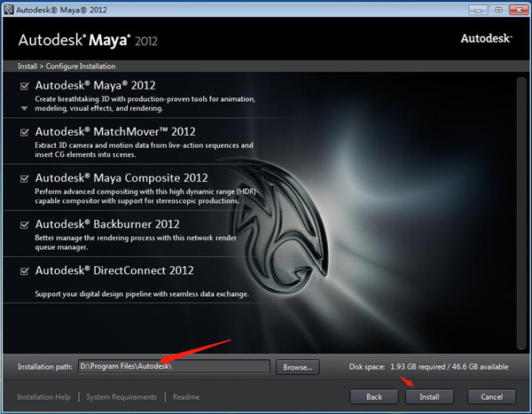Screen dimensions: 532x414
Task: Click the Autodesk Backburner 2012 title
Action: point(107,224)
